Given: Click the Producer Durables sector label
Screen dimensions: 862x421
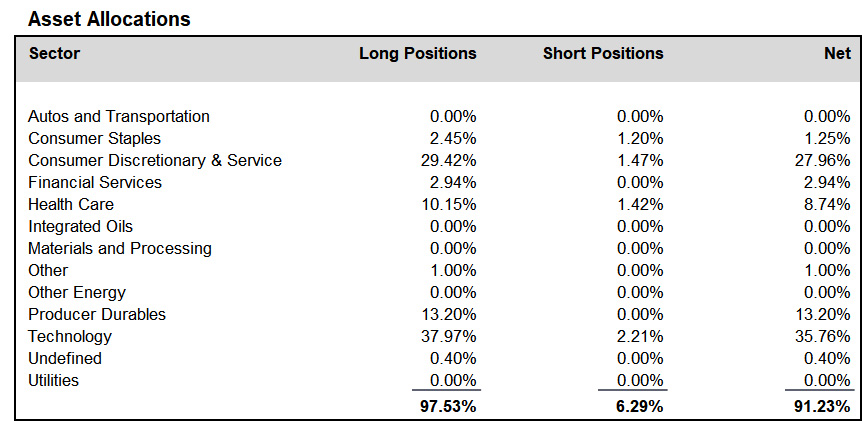Looking at the screenshot, I should coord(97,314).
